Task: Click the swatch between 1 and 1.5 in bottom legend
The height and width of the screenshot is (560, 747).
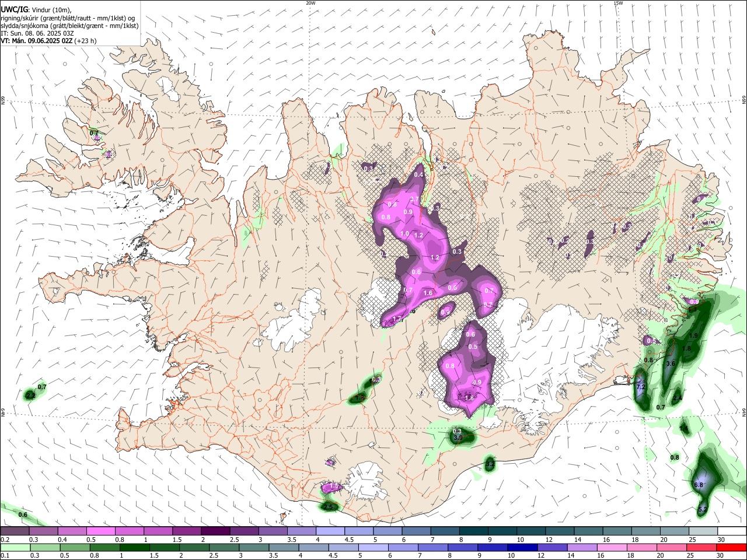Action: pos(134,547)
